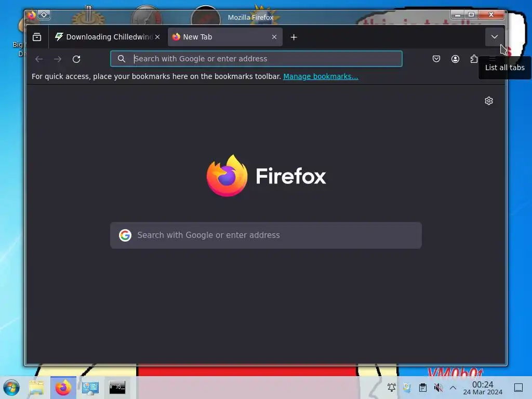Screen dimensions: 532x399
Task: Open the bottle tray icon next to bell
Action: [407, 388]
